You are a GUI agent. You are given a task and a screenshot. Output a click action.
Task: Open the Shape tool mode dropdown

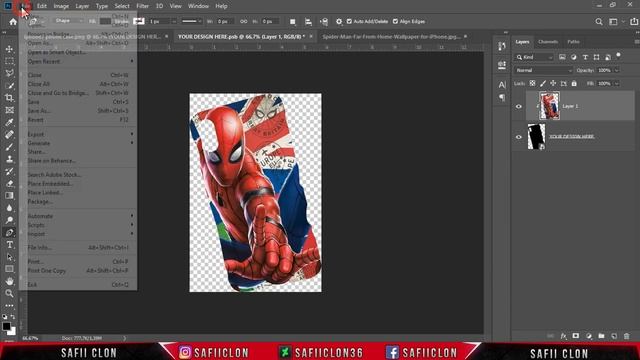coord(69,21)
